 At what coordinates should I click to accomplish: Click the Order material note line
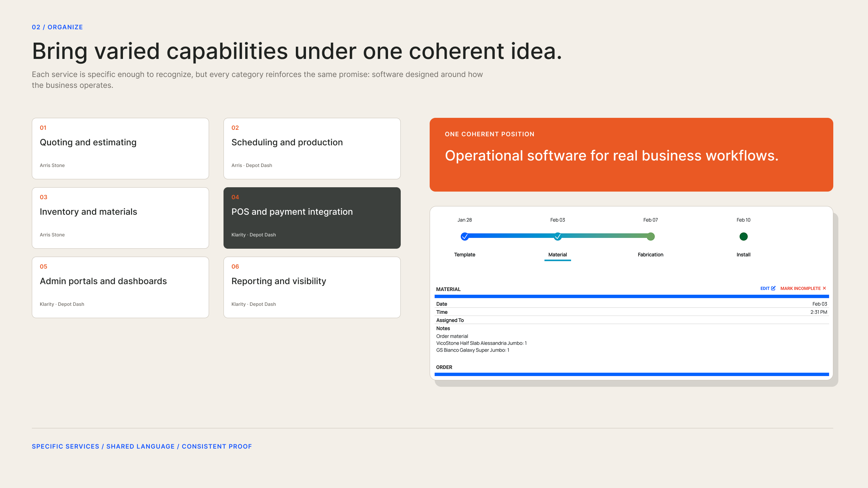point(452,336)
